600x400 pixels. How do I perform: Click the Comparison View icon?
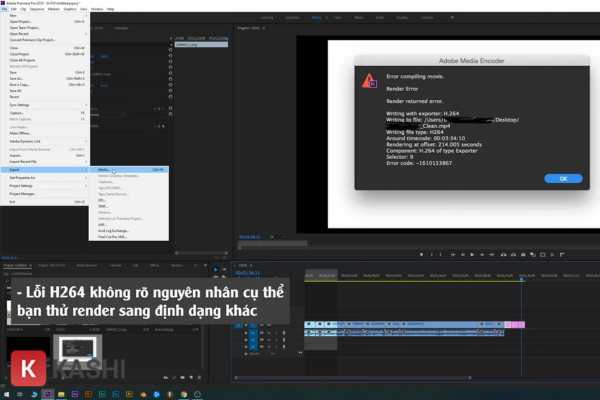click(x=533, y=255)
